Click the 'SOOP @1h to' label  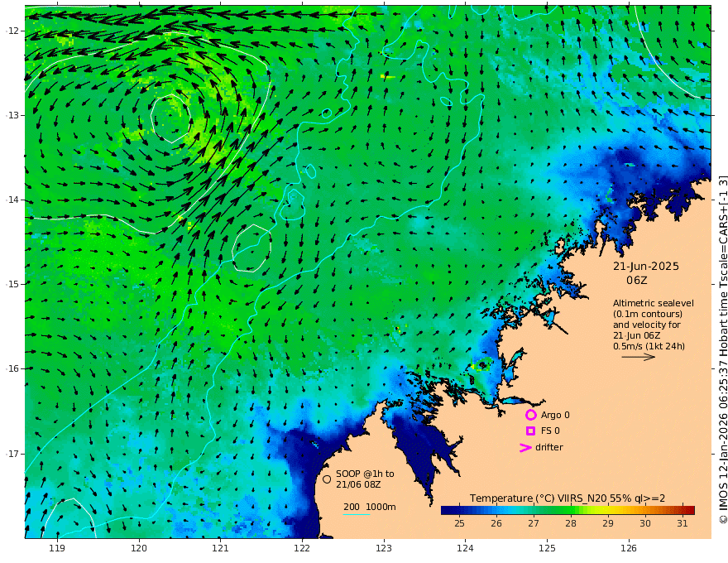pyautogui.click(x=365, y=474)
